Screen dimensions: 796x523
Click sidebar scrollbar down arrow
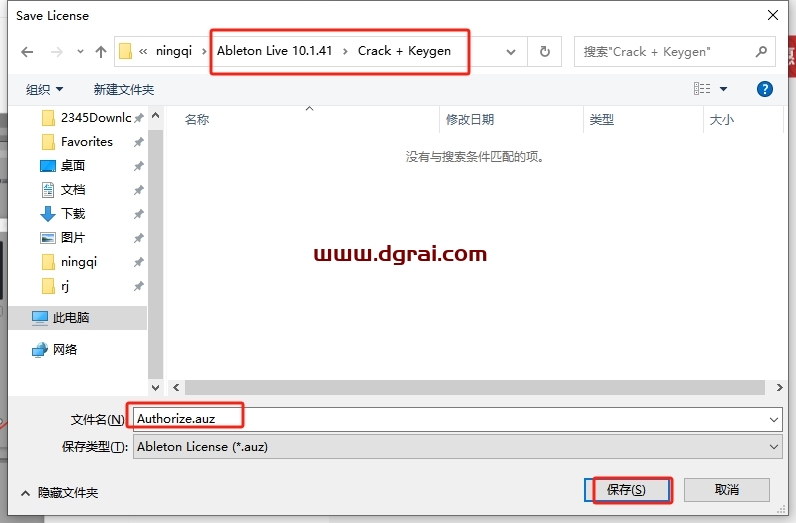tap(156, 387)
